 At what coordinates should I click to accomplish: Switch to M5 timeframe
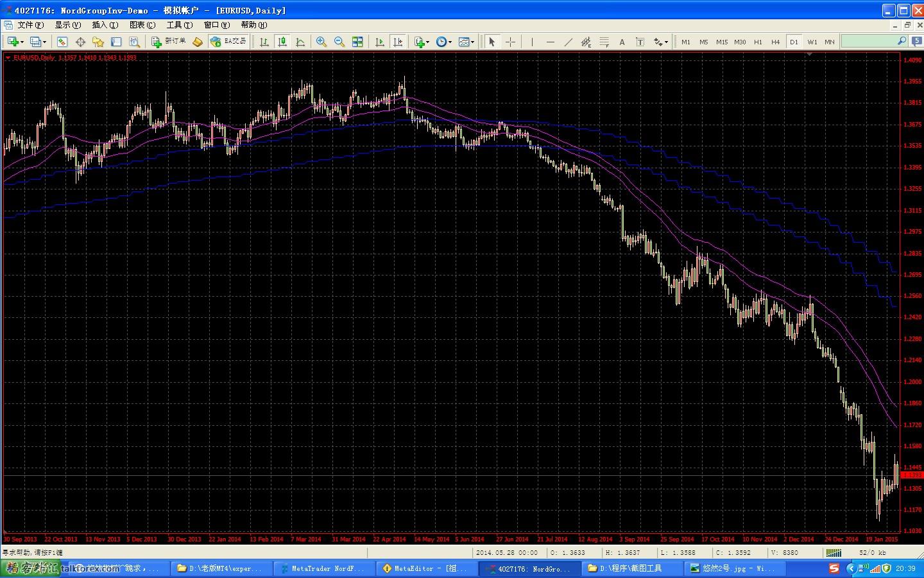pos(704,42)
